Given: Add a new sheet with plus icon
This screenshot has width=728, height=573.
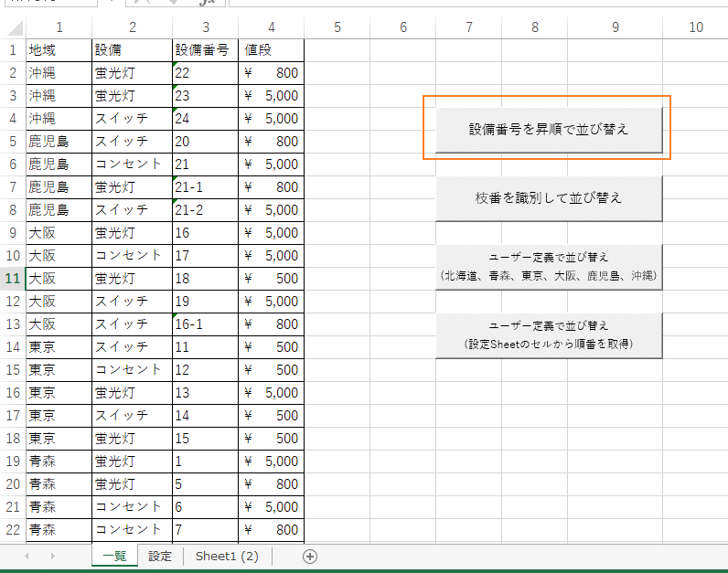Looking at the screenshot, I should click(x=310, y=557).
